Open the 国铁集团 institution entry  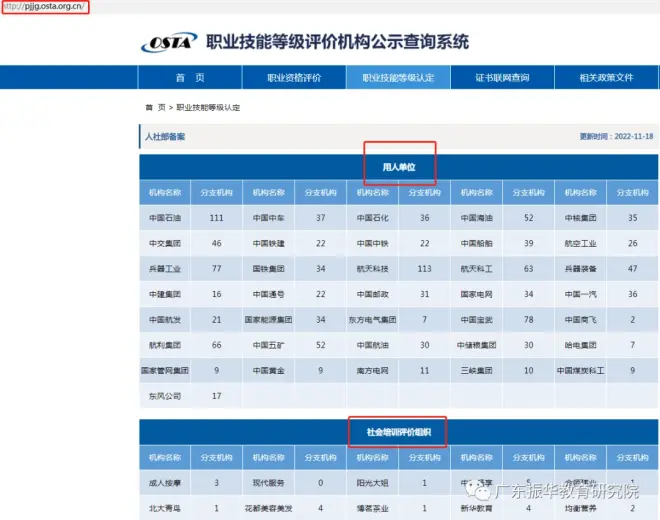[269, 269]
